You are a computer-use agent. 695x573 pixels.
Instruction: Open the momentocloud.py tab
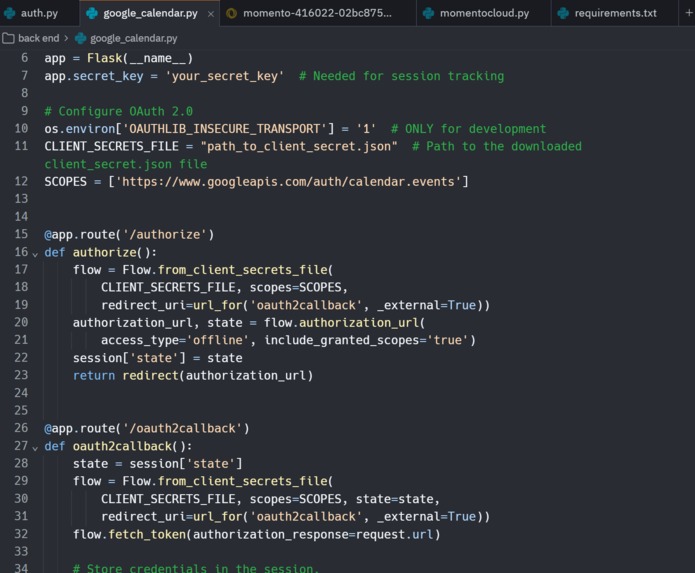[x=484, y=13]
